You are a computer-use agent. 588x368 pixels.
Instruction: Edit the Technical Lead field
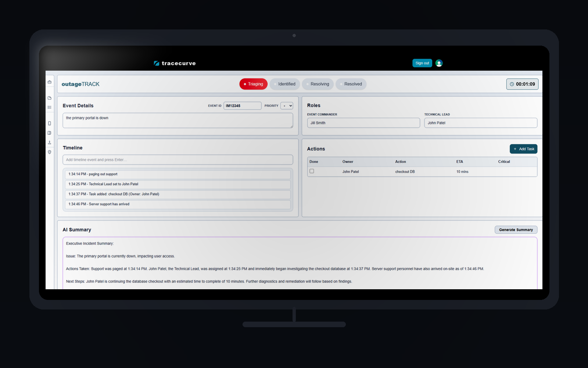click(x=481, y=123)
